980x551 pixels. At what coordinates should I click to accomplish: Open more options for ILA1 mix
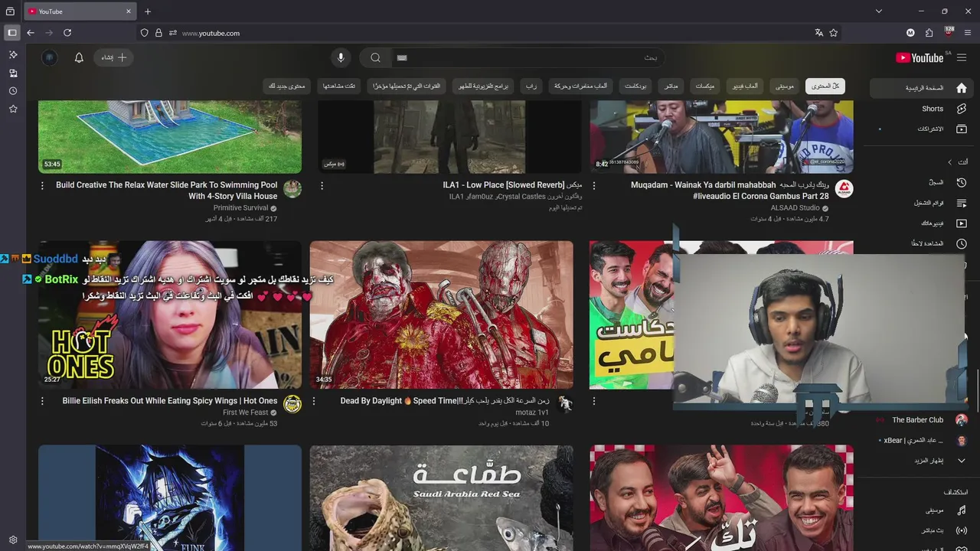click(x=322, y=186)
